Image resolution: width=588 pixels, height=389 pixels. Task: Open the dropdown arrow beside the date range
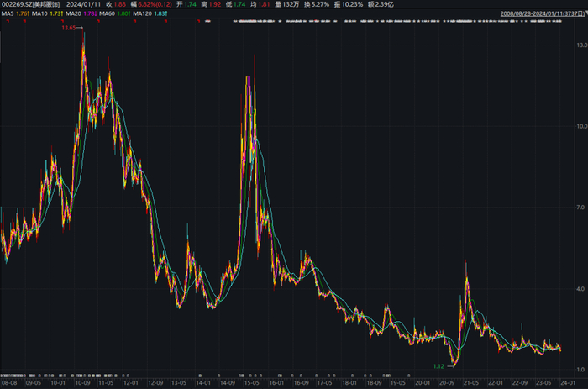click(586, 13)
